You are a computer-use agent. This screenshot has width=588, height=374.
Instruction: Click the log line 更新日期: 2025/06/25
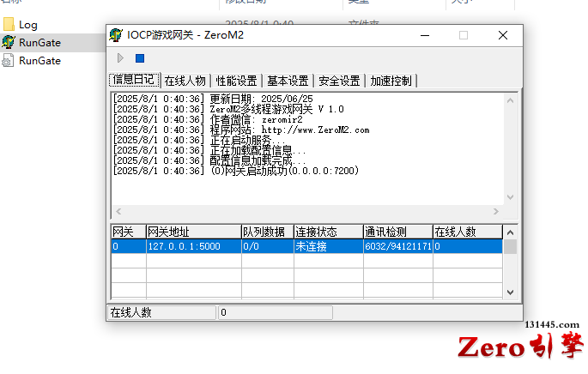pos(213,99)
